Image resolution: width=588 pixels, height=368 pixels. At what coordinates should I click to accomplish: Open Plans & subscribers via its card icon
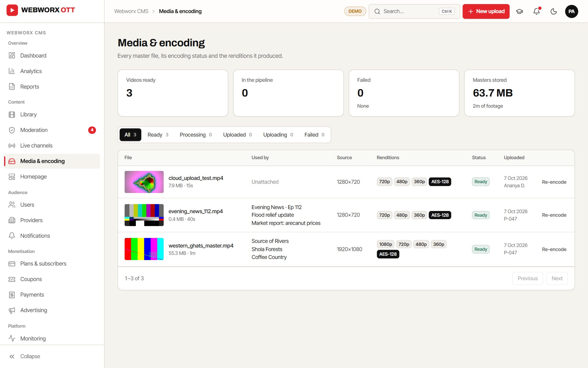(12, 264)
